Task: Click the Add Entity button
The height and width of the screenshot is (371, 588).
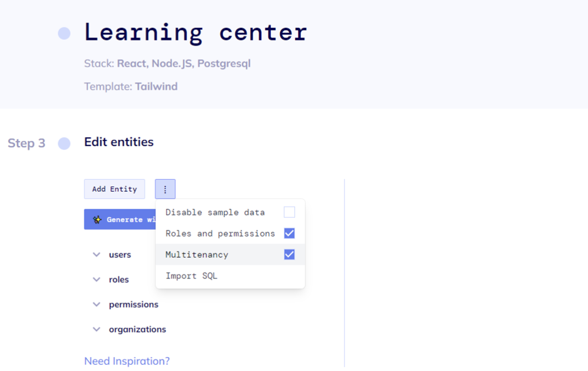Action: tap(115, 189)
